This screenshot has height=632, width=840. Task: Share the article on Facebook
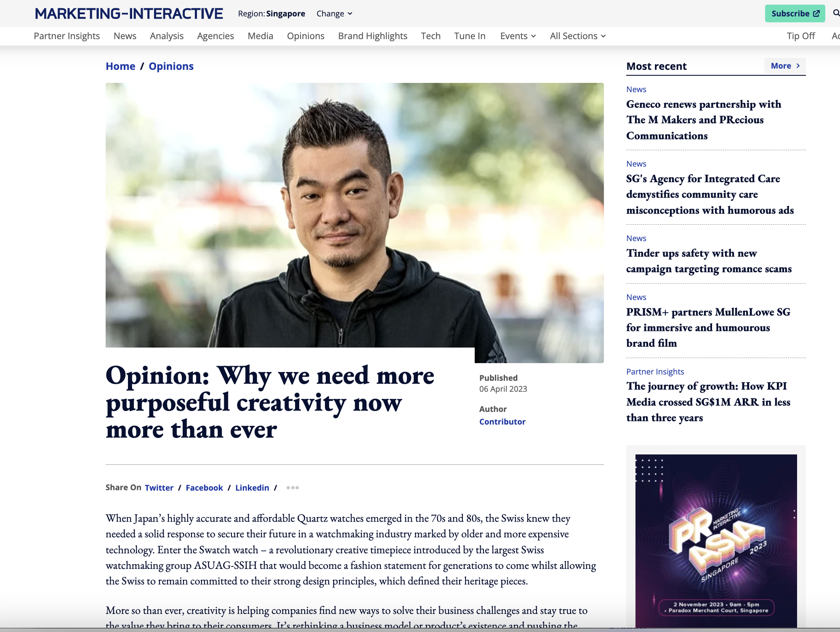pos(204,488)
